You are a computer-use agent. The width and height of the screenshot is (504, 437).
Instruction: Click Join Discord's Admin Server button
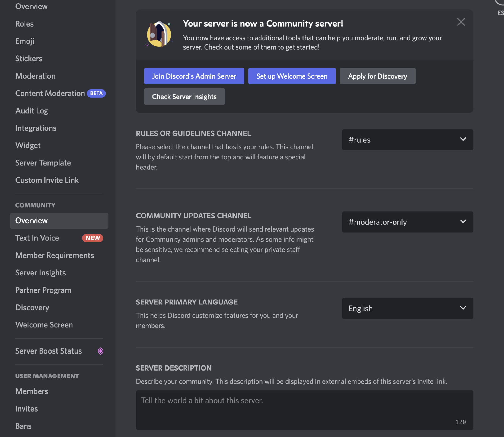pos(194,76)
